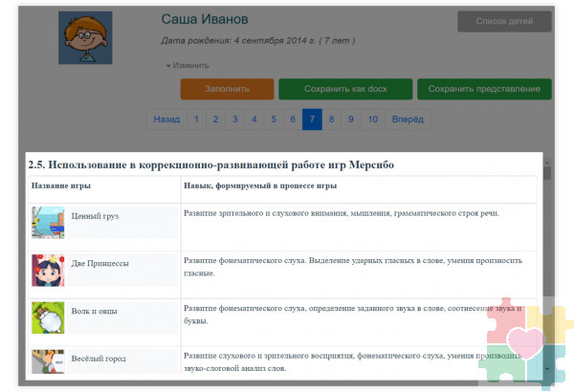This screenshot has height=392, width=574.
Task: Open the Две Принцессы game icon
Action: click(48, 269)
